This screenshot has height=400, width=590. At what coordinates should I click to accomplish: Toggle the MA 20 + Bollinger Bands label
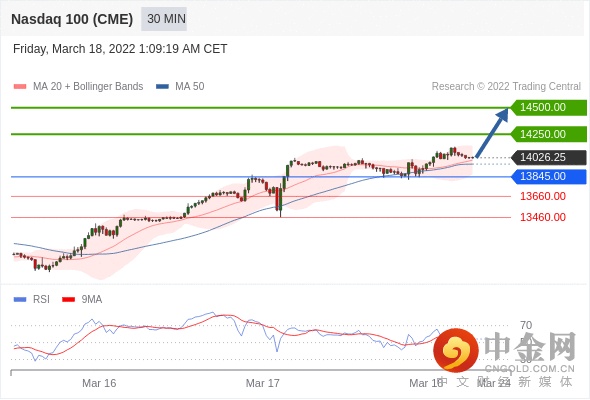88,87
